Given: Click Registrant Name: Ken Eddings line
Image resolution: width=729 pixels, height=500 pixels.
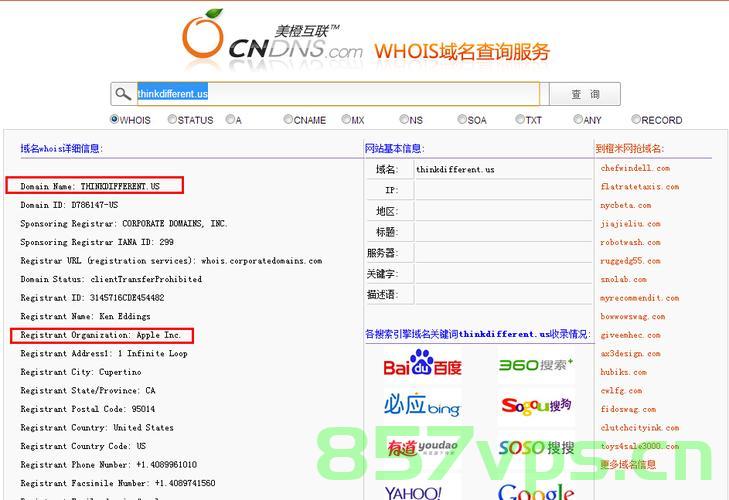Looking at the screenshot, I should coord(86,316).
